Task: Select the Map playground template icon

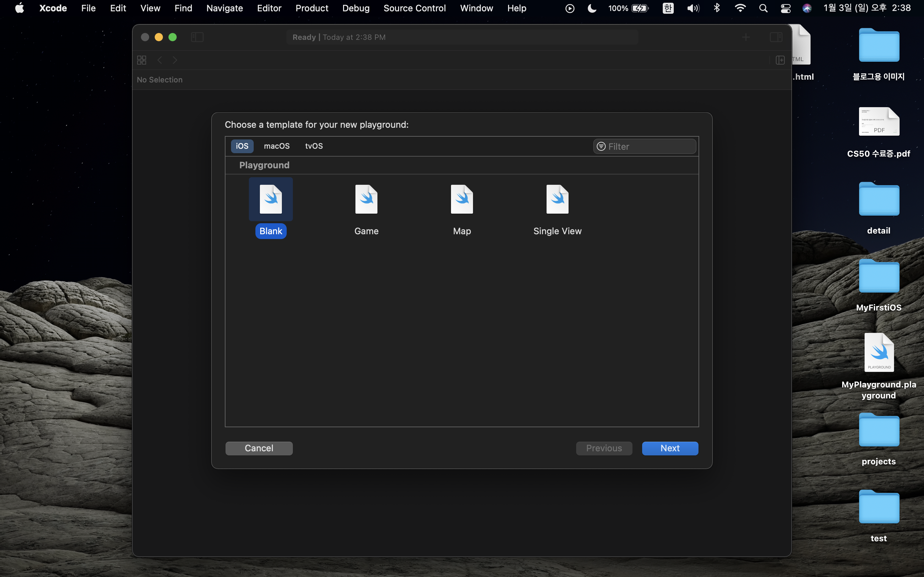Action: (462, 200)
